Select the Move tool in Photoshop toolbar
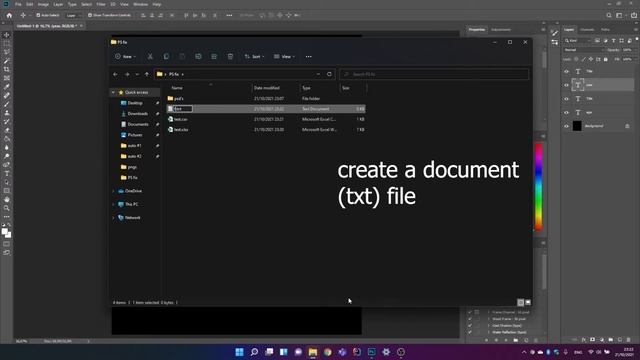 [x=7, y=35]
